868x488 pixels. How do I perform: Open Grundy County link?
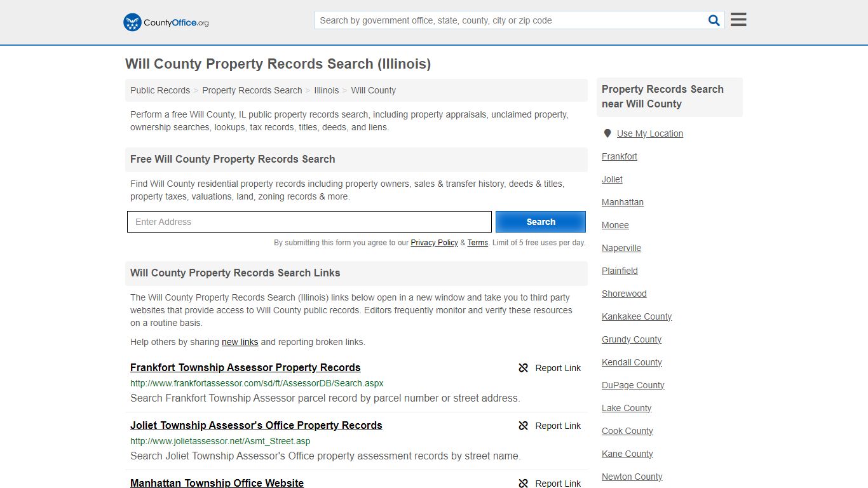632,339
